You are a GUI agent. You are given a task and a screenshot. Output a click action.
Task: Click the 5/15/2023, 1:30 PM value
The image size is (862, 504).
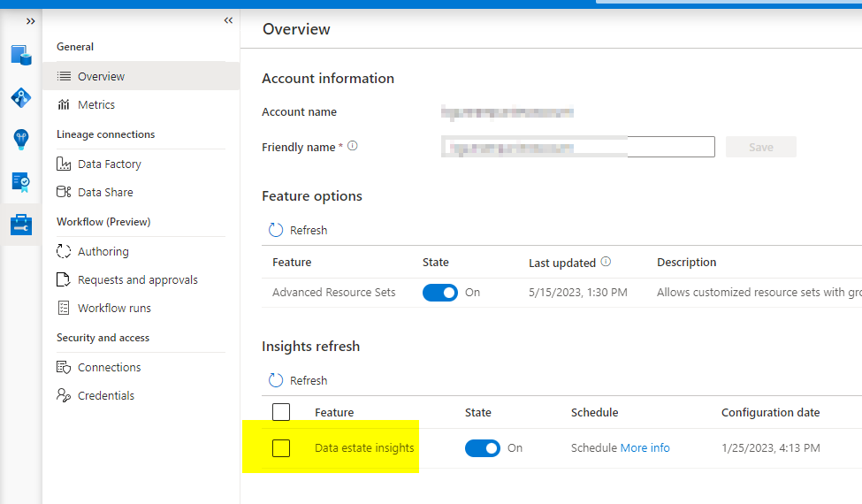(578, 293)
